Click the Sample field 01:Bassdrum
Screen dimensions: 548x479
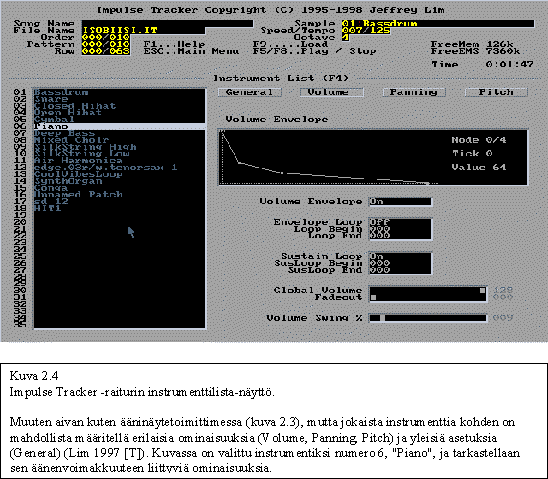[x=438, y=23]
